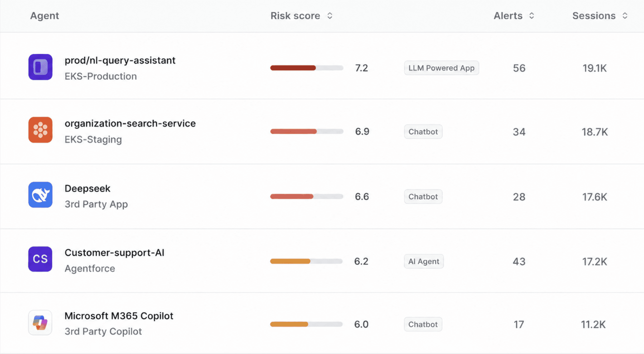Click the organization-search-service orange icon
The height and width of the screenshot is (354, 644).
tap(40, 130)
